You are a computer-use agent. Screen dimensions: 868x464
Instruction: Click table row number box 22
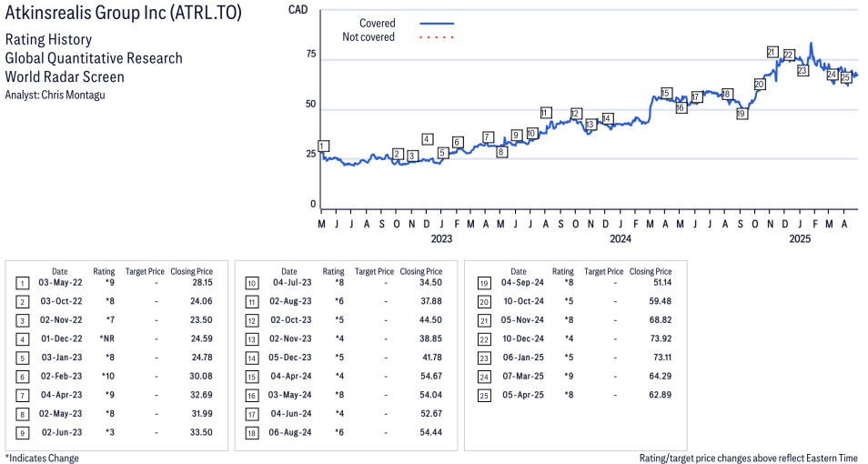pyautogui.click(x=484, y=339)
